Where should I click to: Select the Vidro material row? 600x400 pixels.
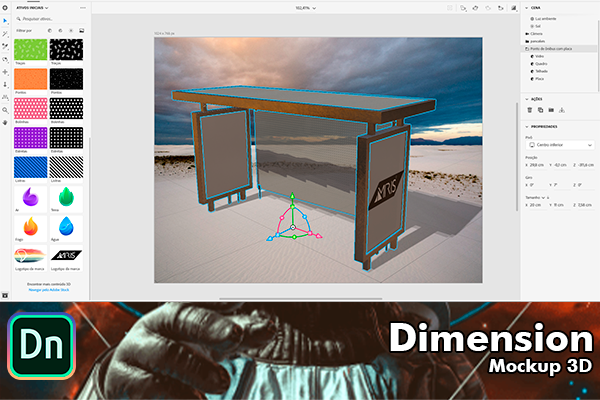pos(560,56)
